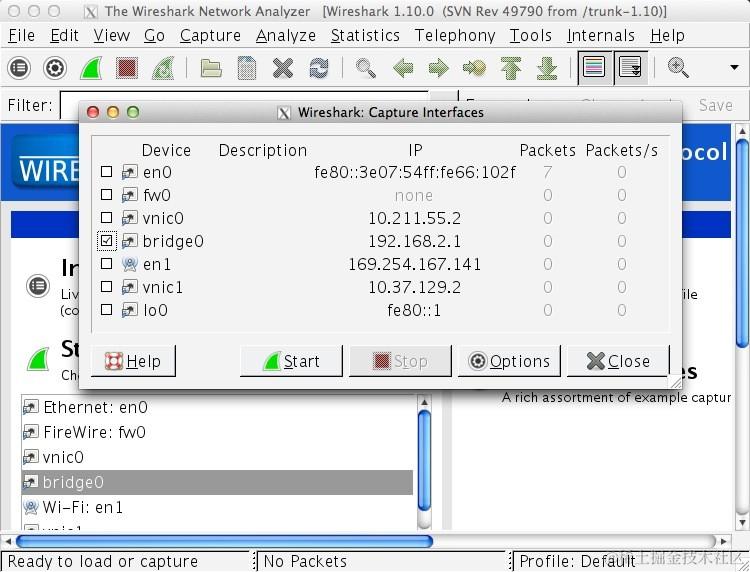Go to specified packet toolbar icon
The width and height of the screenshot is (750, 572).
[x=474, y=68]
